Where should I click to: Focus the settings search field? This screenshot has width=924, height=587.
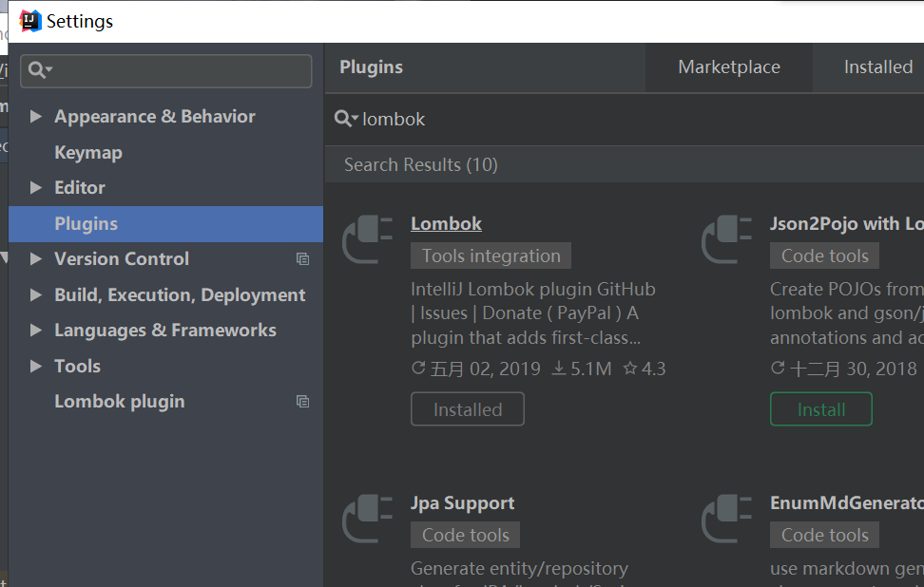[166, 70]
